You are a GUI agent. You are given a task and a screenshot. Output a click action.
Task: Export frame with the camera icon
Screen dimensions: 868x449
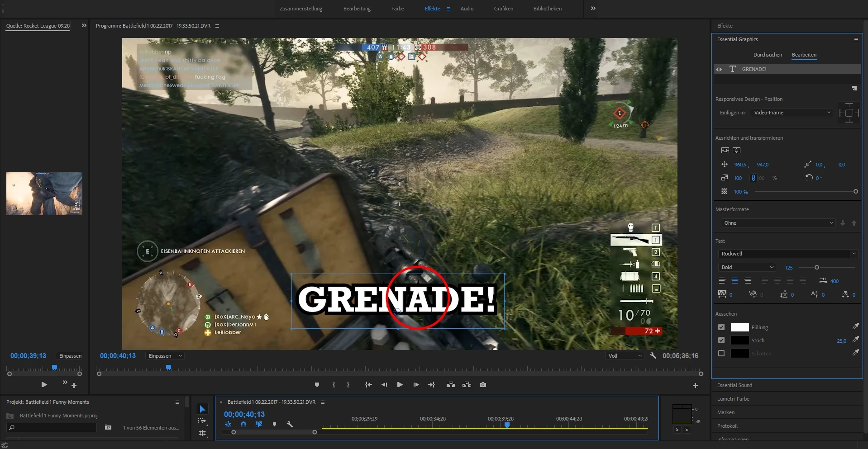pos(483,385)
